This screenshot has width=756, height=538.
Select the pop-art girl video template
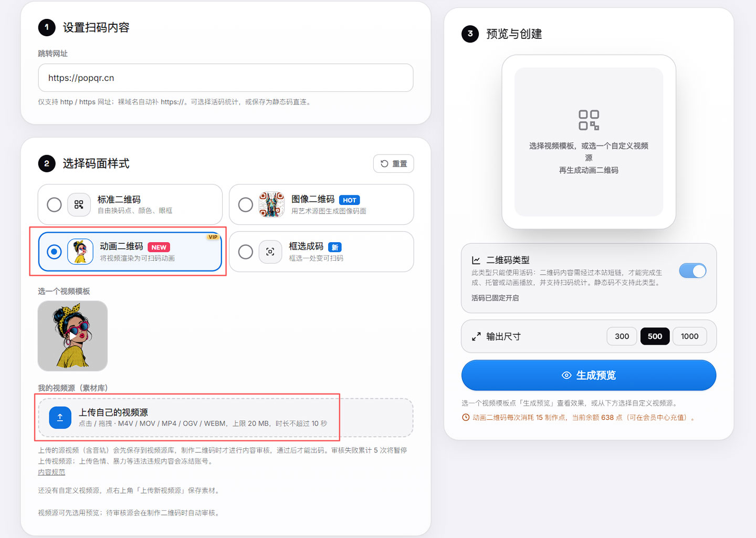(x=72, y=336)
